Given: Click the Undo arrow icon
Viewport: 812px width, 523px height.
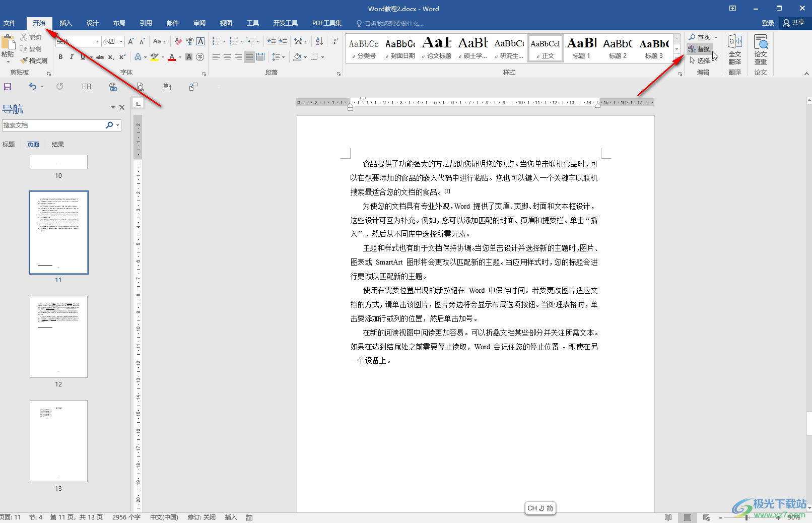Looking at the screenshot, I should pos(33,87).
